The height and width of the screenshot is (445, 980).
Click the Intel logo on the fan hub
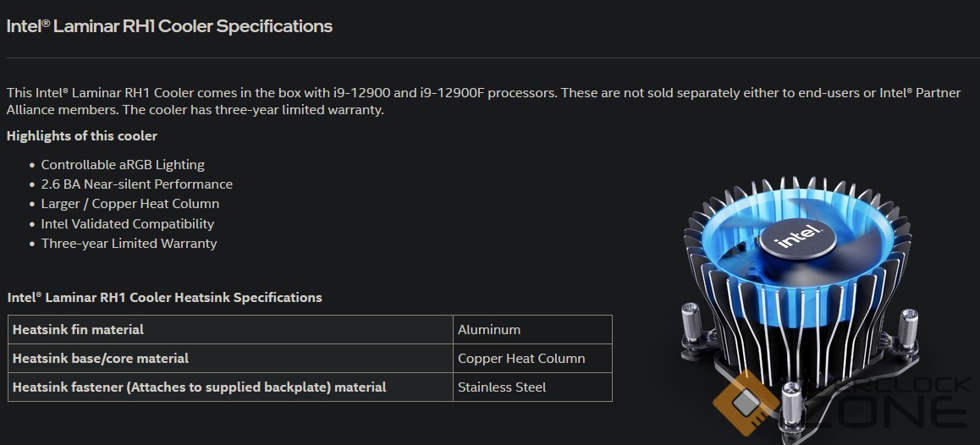pos(796,238)
